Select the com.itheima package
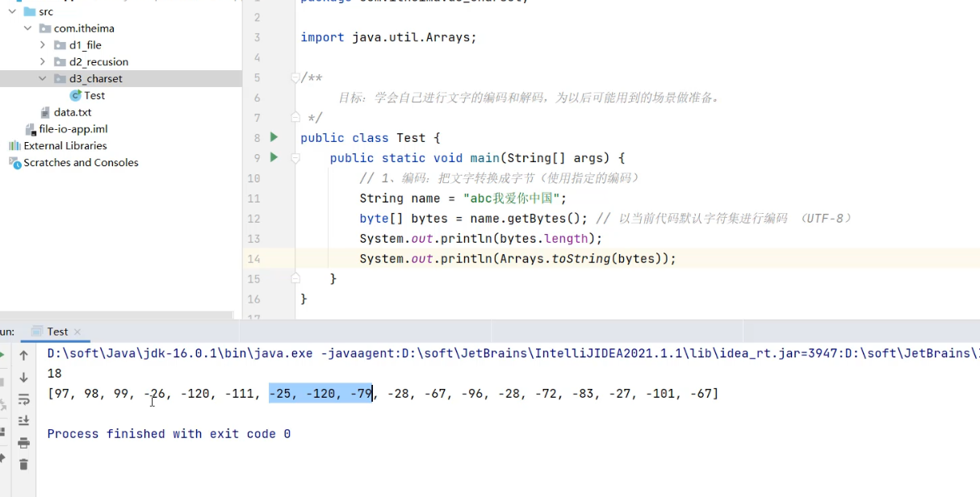This screenshot has height=497, width=980. point(84,28)
